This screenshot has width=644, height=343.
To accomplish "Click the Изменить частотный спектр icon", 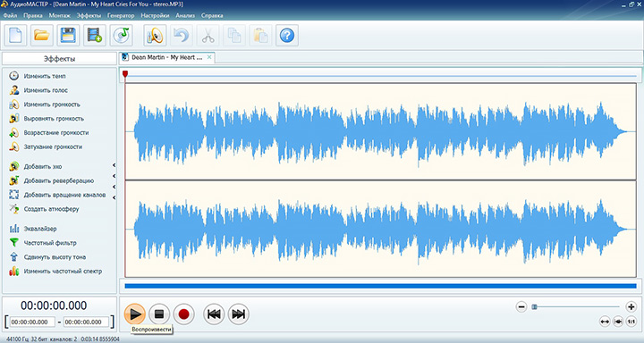I will [14, 272].
